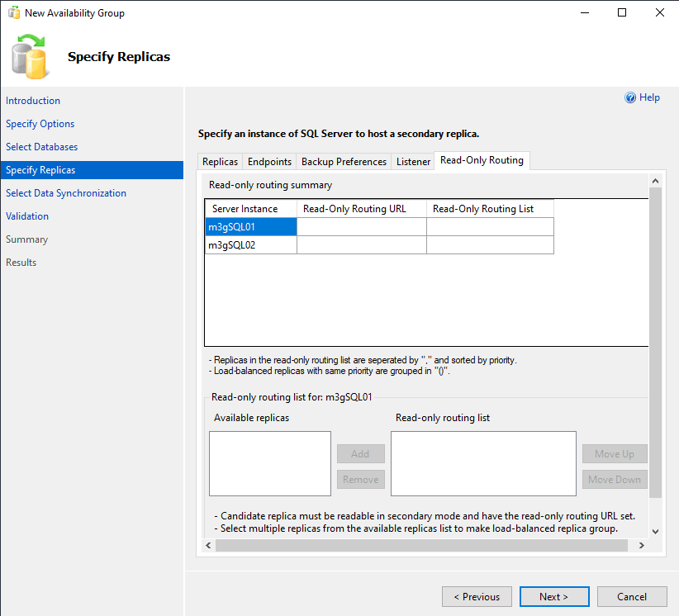Click the Results step in sidebar
679x616 pixels.
(21, 263)
